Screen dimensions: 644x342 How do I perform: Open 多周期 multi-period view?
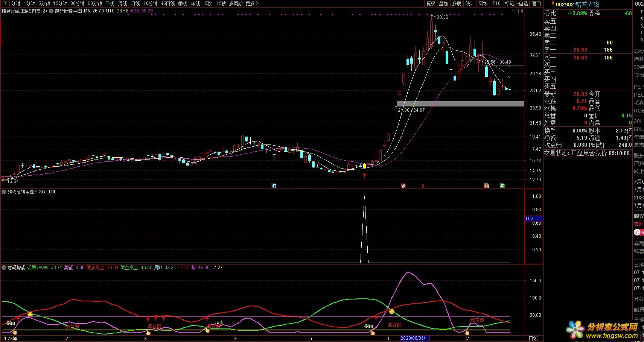pos(236,3)
